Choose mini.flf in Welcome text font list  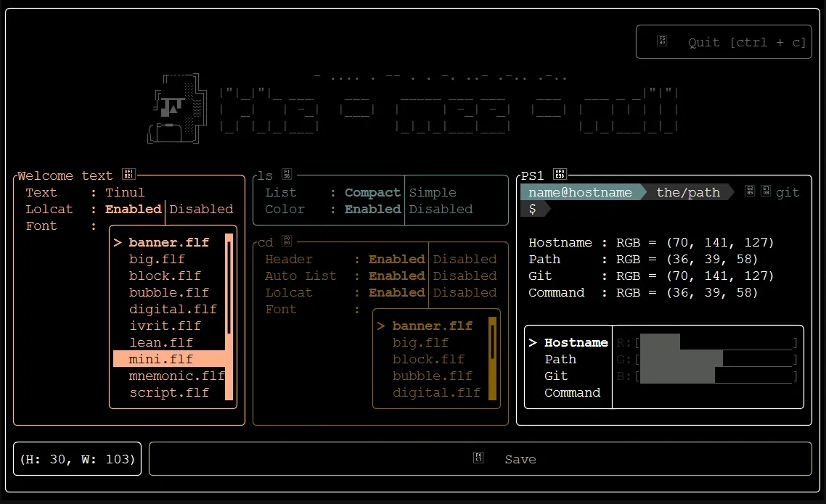point(161,360)
